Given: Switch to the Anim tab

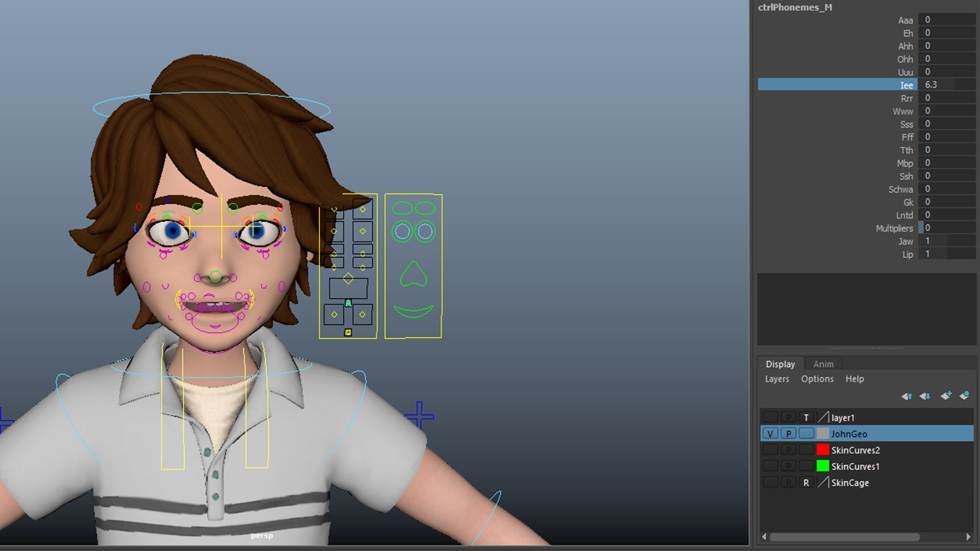Looking at the screenshot, I should click(823, 364).
